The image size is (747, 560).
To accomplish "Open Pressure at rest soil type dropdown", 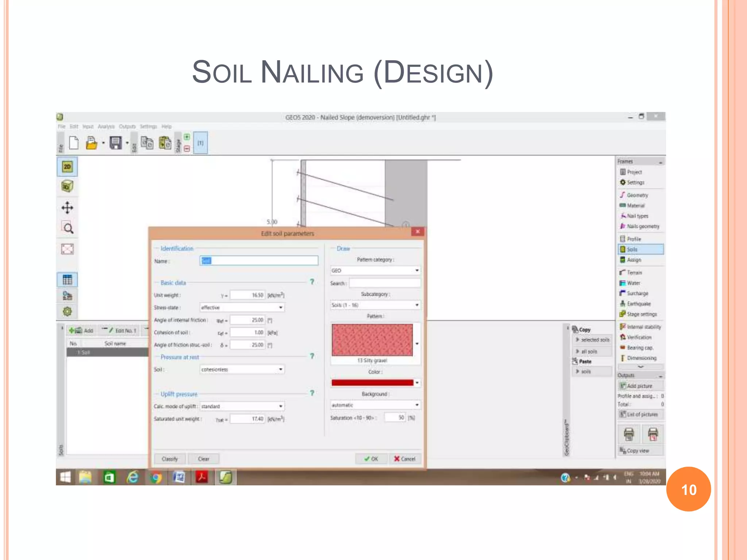I will tap(242, 369).
